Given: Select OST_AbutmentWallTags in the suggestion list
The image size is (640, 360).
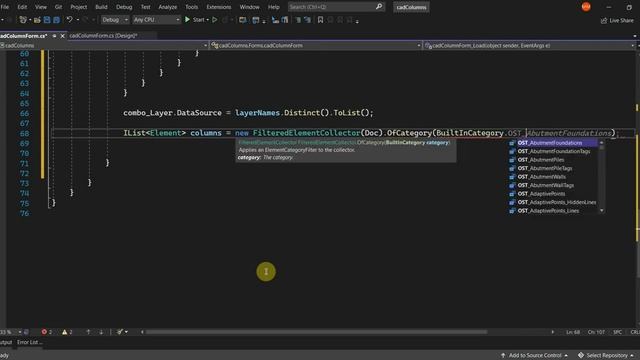Looking at the screenshot, I should click(x=553, y=186).
